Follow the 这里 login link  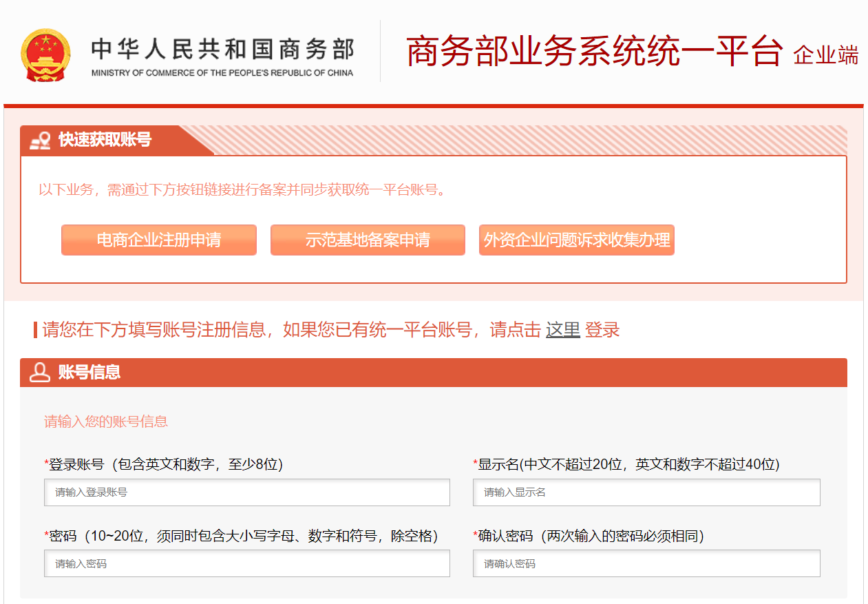pos(563,330)
